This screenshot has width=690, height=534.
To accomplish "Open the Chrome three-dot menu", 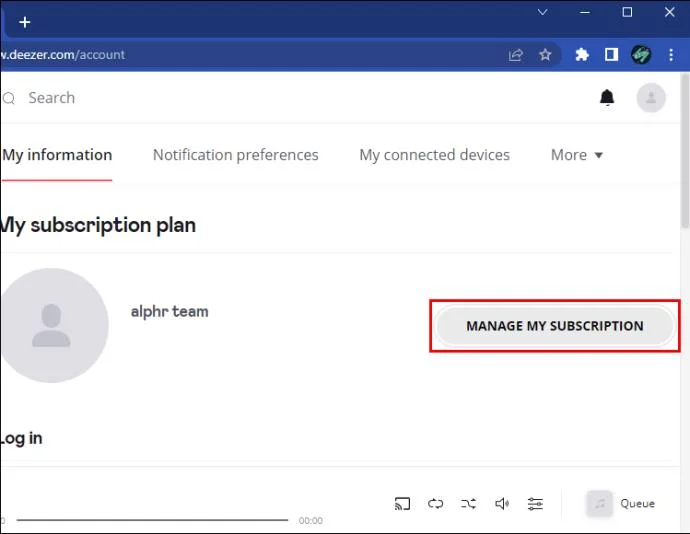I will tap(671, 55).
